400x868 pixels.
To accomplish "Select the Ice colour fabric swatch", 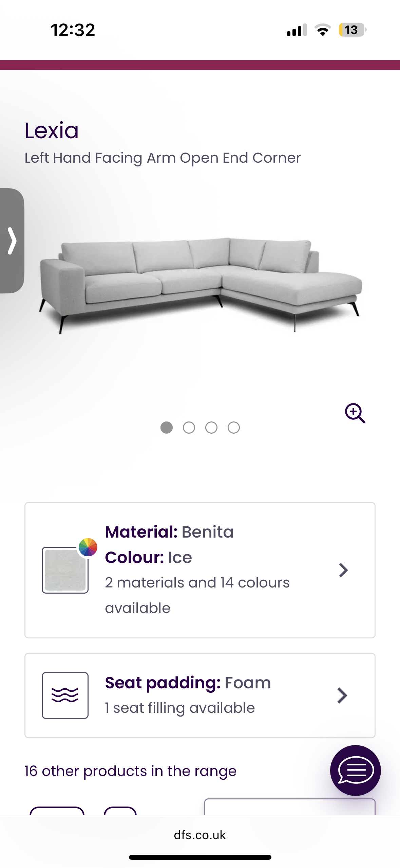I will pos(65,571).
